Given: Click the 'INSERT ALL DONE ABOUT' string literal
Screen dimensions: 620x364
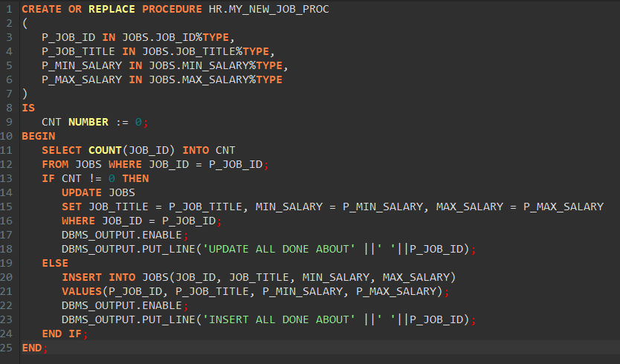Looking at the screenshot, I should pos(279,319).
